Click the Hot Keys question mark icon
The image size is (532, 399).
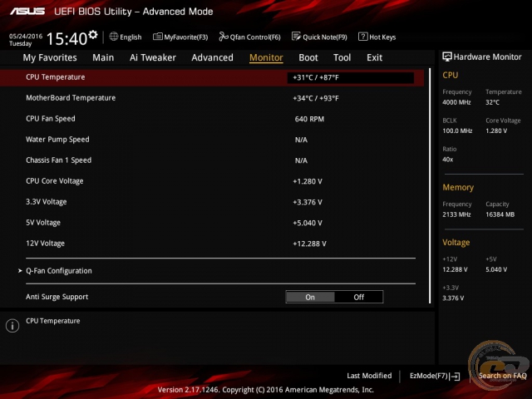(x=362, y=37)
